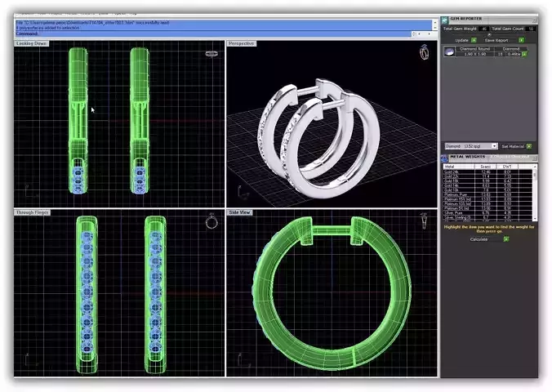
Task: Click the Through Finger viewport label
Action: click(x=33, y=212)
